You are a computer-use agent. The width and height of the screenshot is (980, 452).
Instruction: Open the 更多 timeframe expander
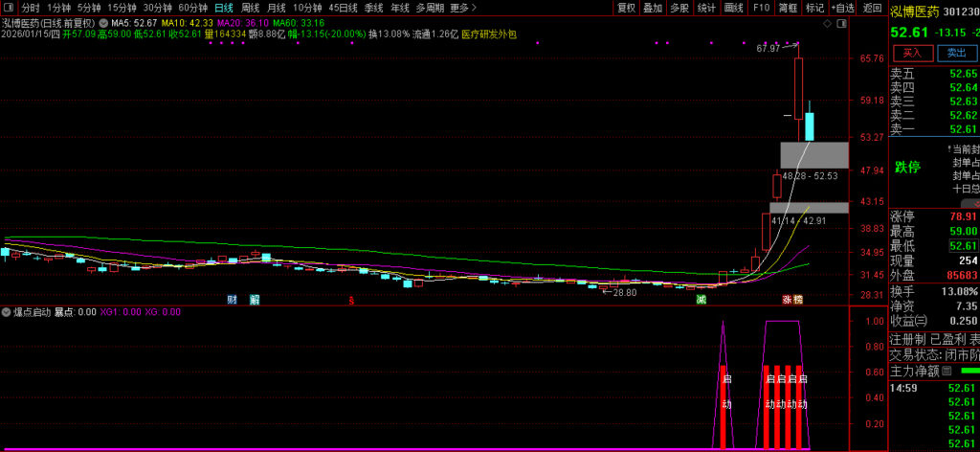coord(463,8)
